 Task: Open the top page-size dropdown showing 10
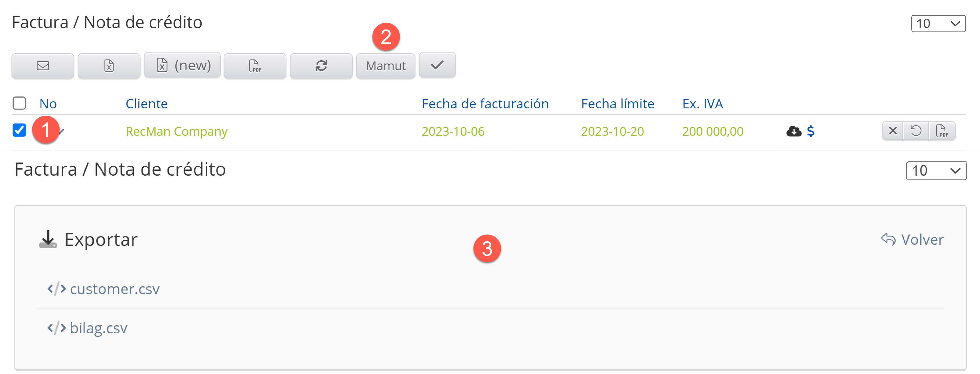click(x=938, y=24)
